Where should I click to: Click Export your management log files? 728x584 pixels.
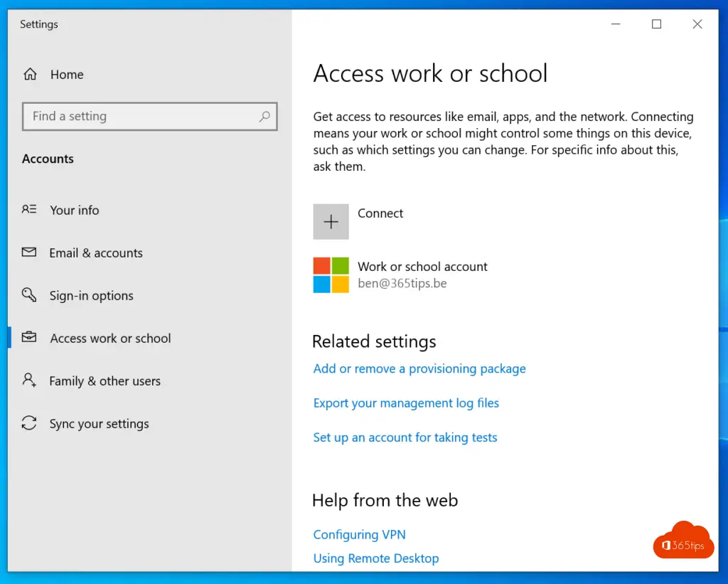click(406, 403)
